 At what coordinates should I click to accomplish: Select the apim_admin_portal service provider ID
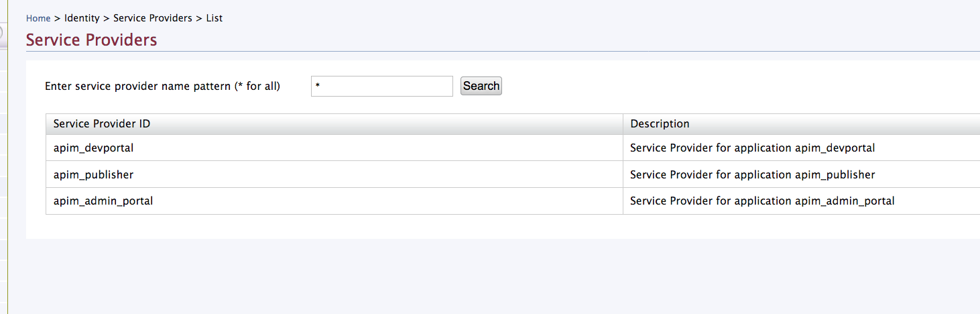point(103,201)
